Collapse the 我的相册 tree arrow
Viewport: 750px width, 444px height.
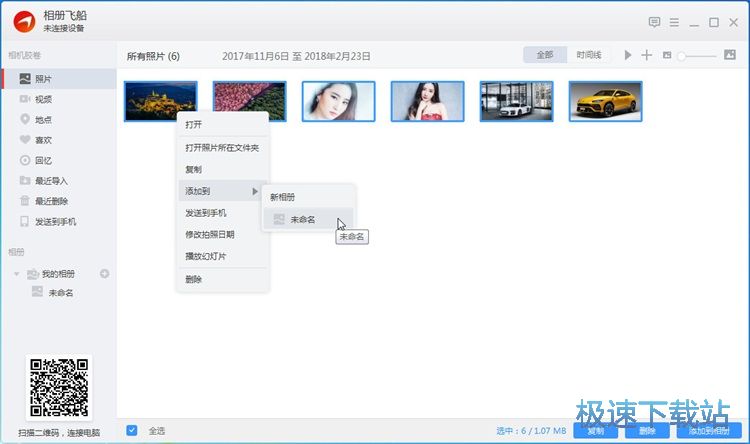pyautogui.click(x=17, y=274)
